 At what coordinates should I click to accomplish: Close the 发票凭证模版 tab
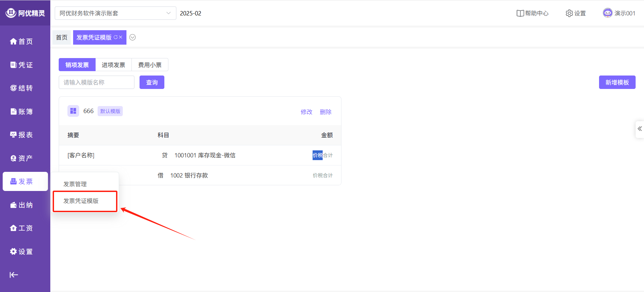click(x=121, y=37)
